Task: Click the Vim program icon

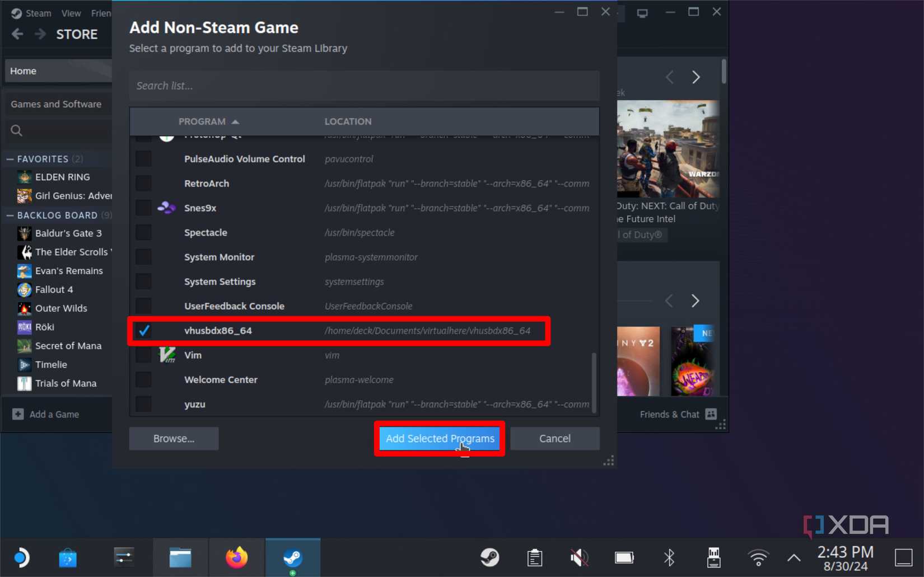Action: click(x=167, y=355)
